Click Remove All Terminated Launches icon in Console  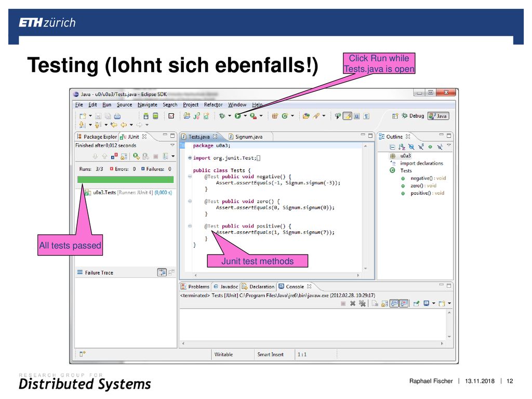(x=362, y=303)
